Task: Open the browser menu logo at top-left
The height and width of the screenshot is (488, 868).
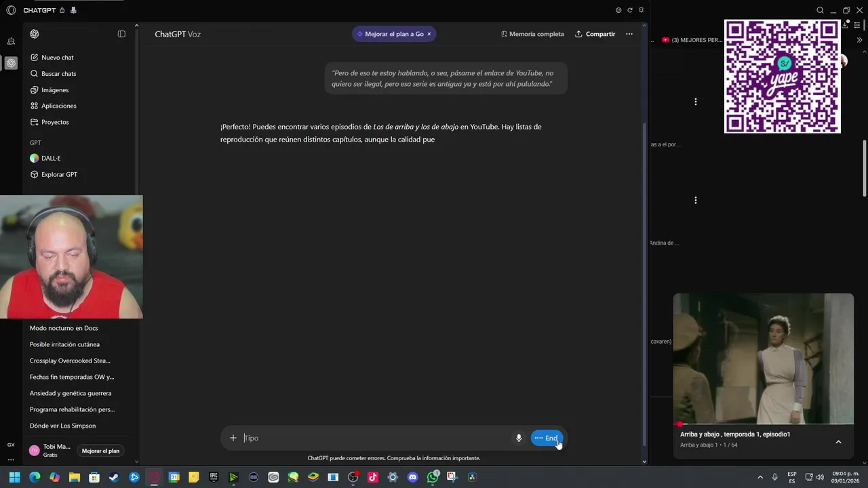Action: click(11, 10)
